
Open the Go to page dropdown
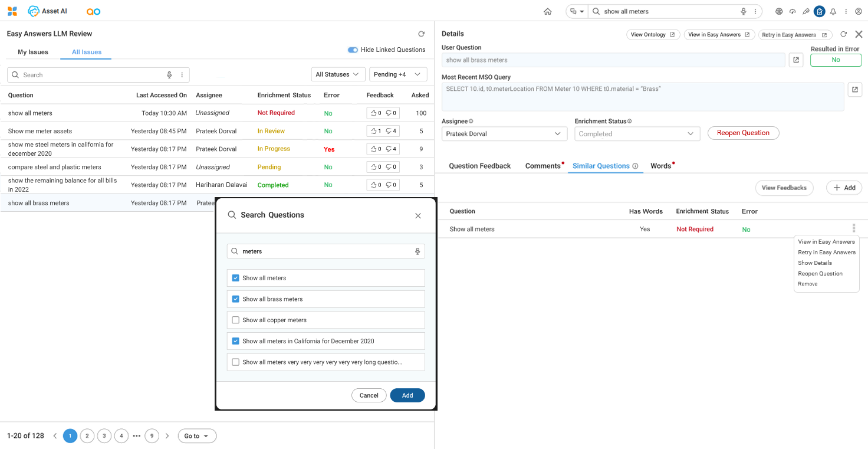[197, 436]
